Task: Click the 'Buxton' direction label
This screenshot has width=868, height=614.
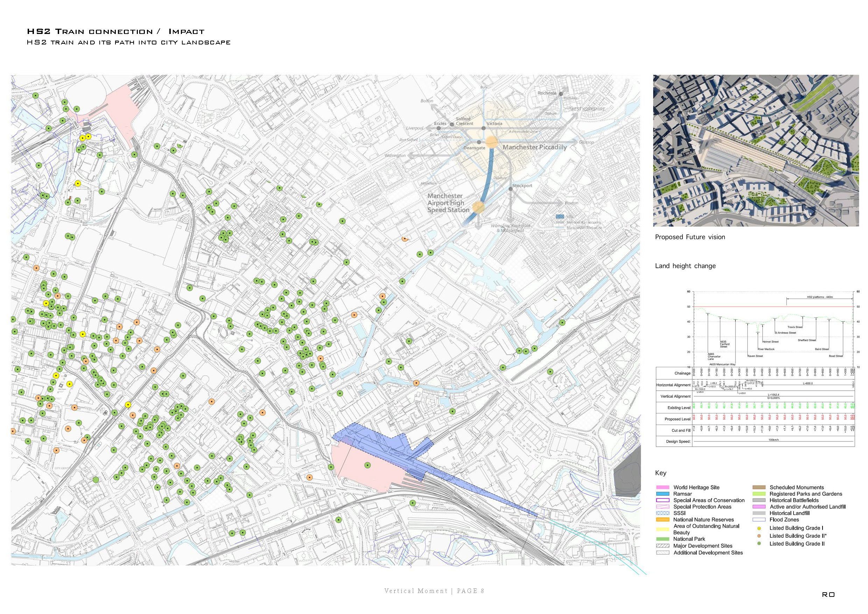Action: coord(571,203)
